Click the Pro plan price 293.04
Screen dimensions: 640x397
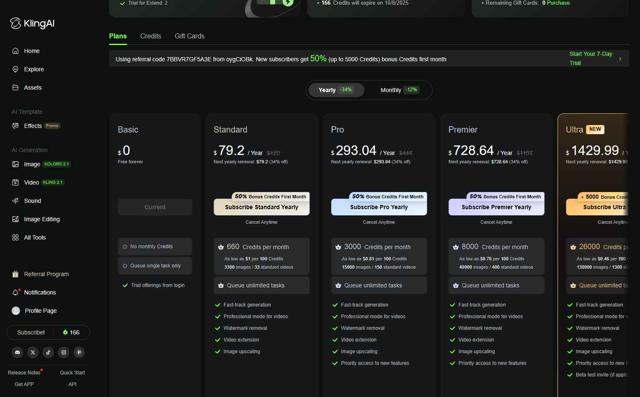[356, 151]
